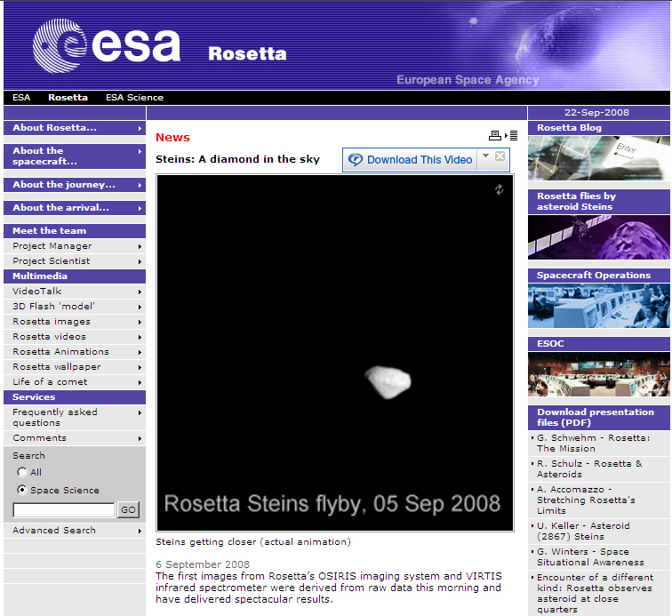Click the printer-friendly version icon
The width and height of the screenshot is (672, 616).
coord(495,136)
